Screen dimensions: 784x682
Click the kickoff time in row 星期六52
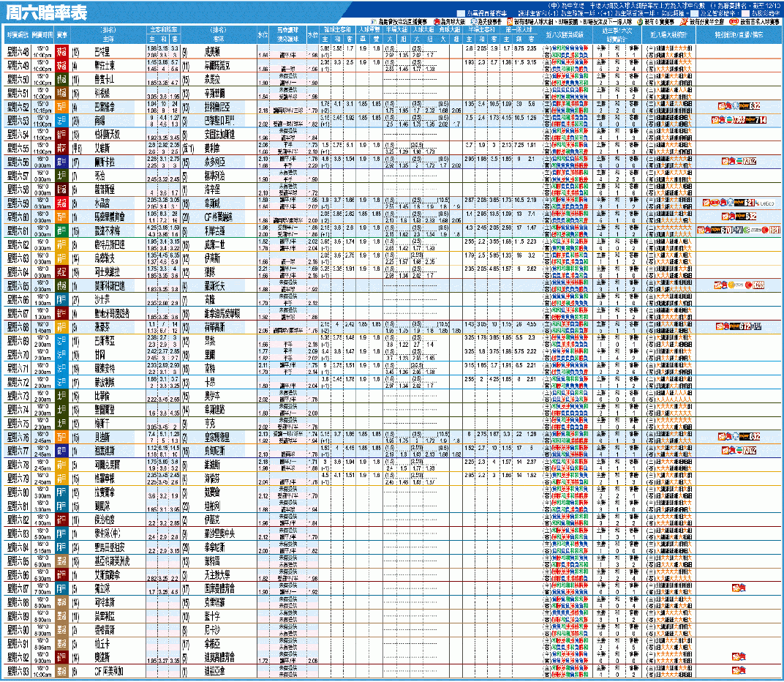tap(42, 107)
